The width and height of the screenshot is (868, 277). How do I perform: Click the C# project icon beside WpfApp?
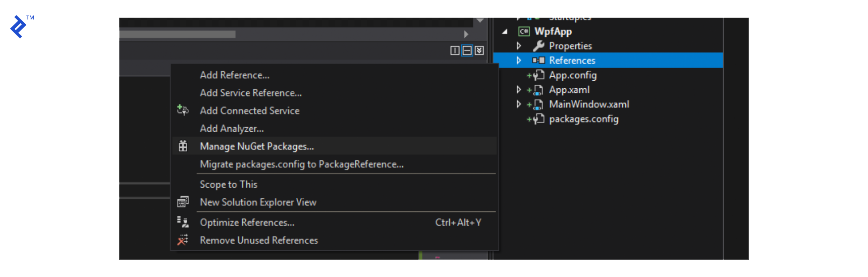(524, 31)
